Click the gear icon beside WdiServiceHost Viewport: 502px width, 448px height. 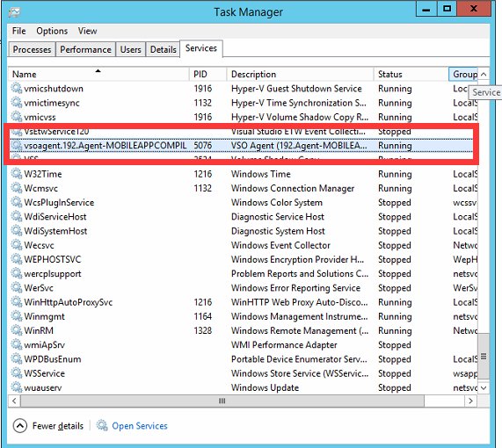(17, 216)
